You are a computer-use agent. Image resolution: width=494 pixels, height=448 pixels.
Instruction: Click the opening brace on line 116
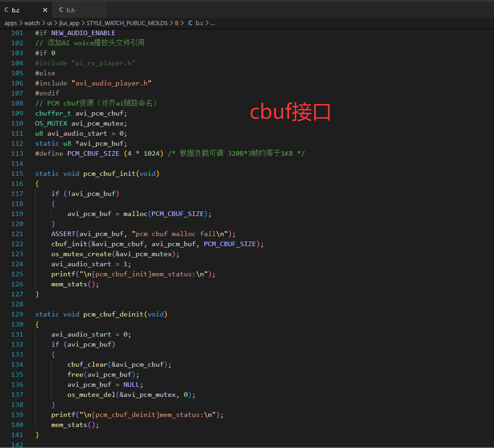tap(37, 184)
